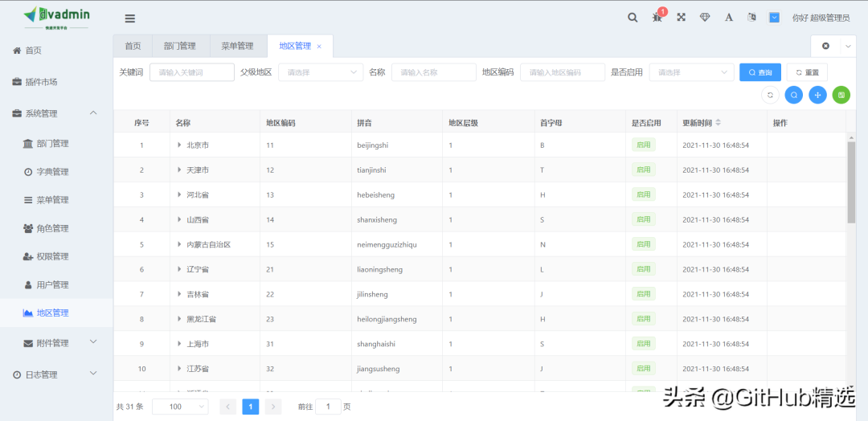Open the 是否启用 filter dropdown

690,72
